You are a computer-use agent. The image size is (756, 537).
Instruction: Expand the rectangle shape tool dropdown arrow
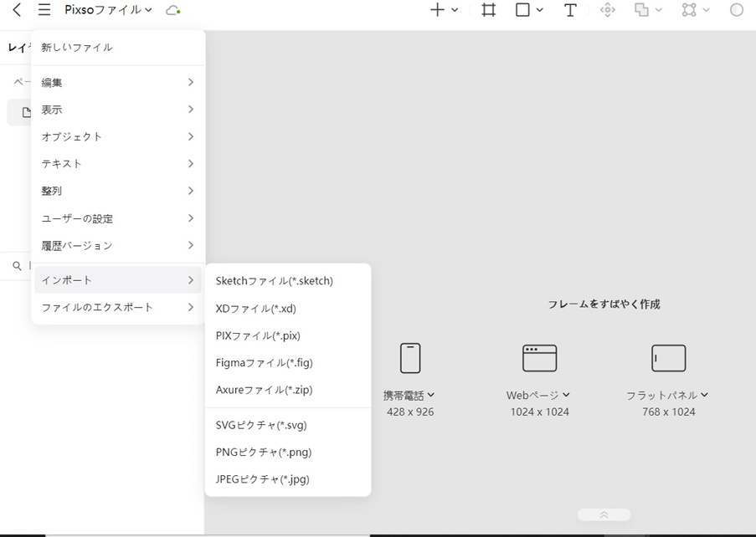[539, 10]
